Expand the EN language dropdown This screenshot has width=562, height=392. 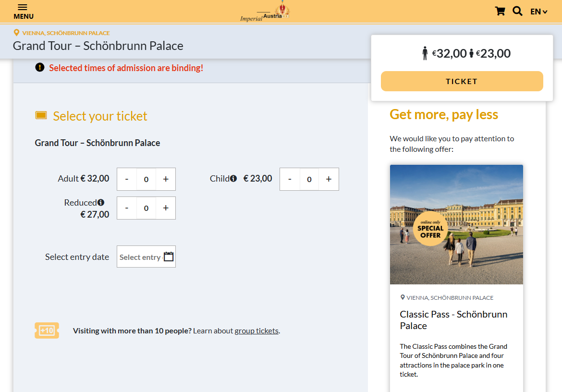point(538,12)
